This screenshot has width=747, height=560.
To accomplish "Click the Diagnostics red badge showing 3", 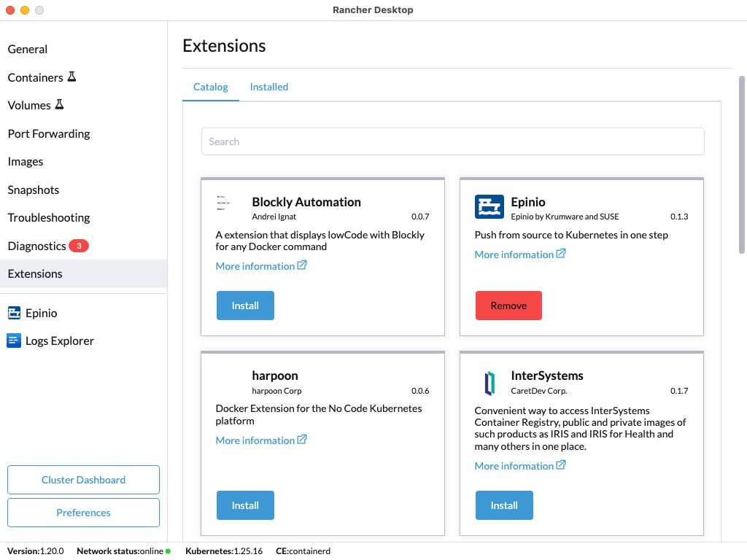I will pos(79,246).
